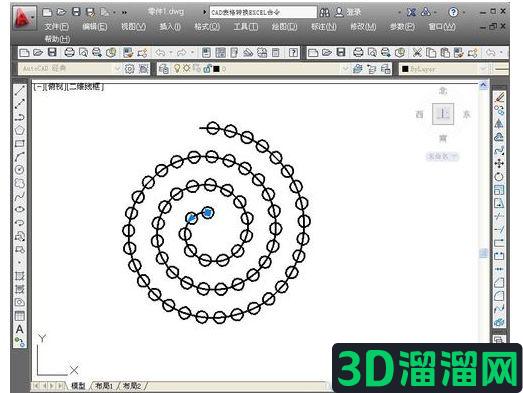Select the Multiline Text A tool

pos(20,329)
